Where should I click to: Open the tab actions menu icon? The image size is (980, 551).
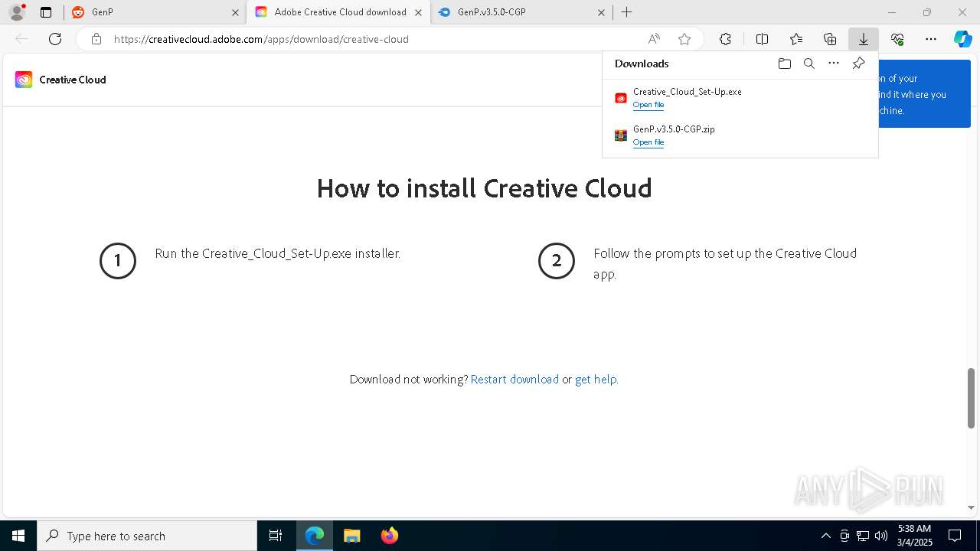pos(46,12)
